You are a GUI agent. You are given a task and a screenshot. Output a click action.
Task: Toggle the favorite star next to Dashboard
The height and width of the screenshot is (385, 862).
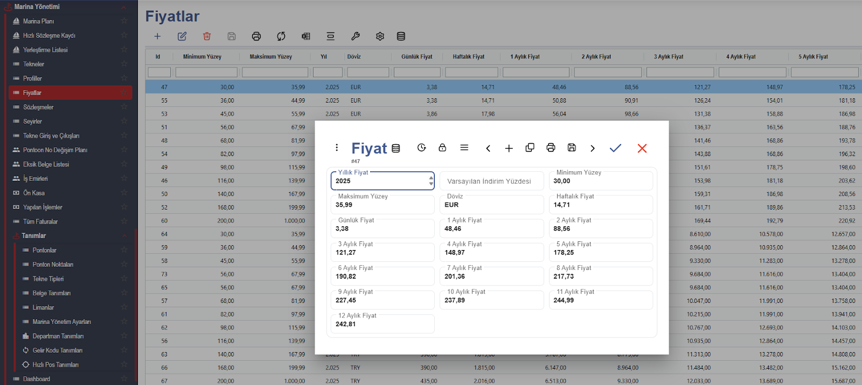pos(124,379)
